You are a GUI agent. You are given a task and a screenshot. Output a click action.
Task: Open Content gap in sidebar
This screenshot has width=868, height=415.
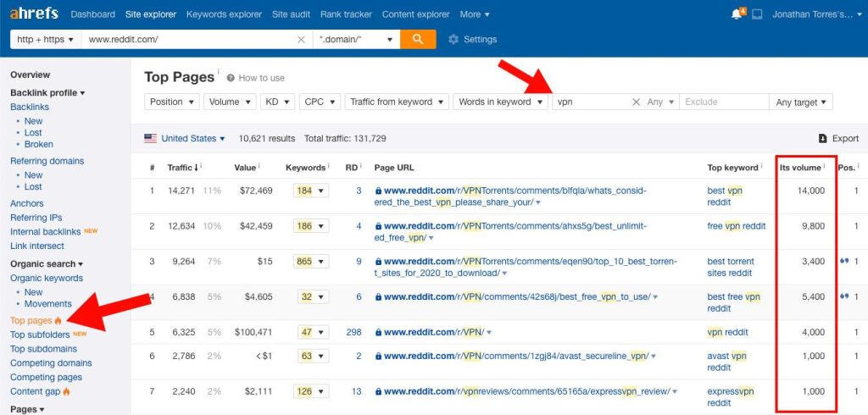click(36, 392)
